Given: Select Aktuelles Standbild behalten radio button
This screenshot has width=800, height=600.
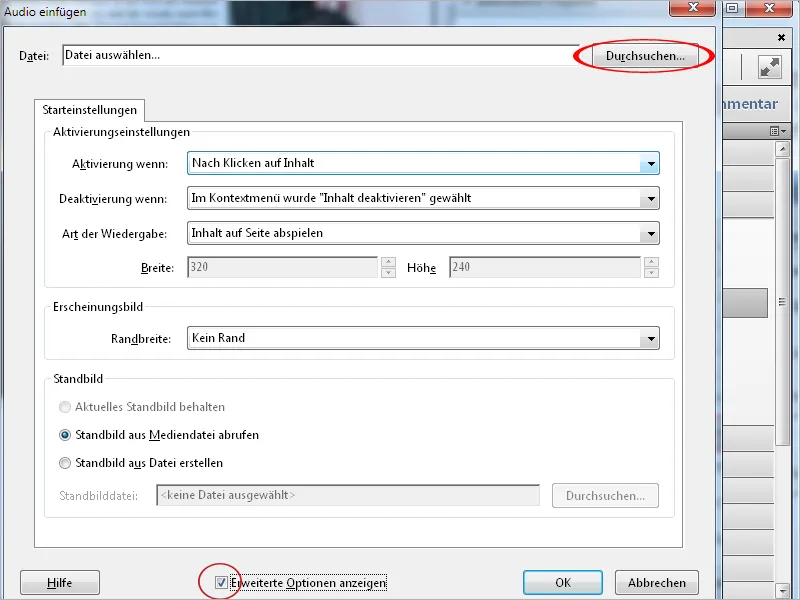Looking at the screenshot, I should [x=65, y=407].
